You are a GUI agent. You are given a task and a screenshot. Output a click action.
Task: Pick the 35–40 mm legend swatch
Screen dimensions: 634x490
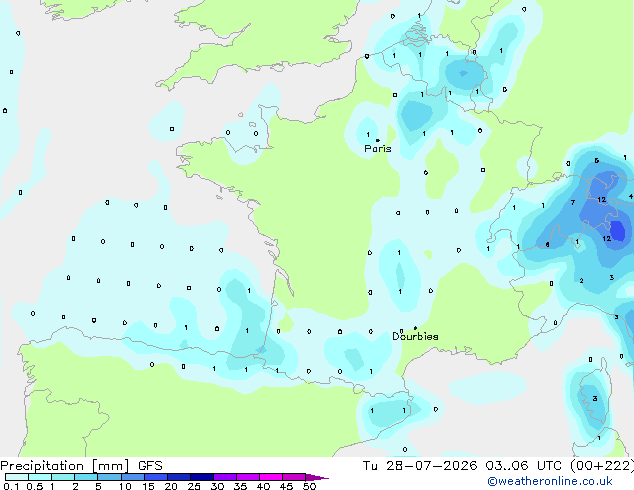[x=248, y=477]
